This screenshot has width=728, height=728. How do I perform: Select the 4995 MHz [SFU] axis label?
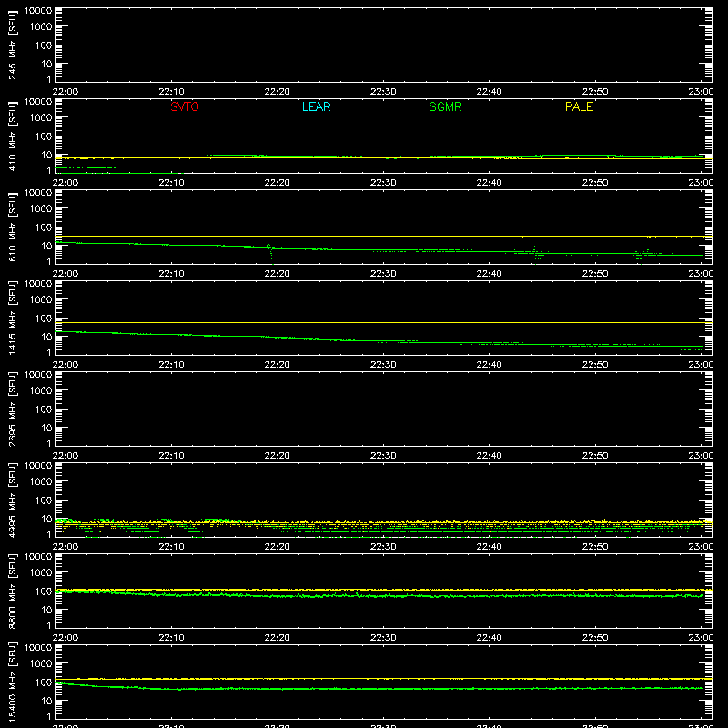(12, 500)
